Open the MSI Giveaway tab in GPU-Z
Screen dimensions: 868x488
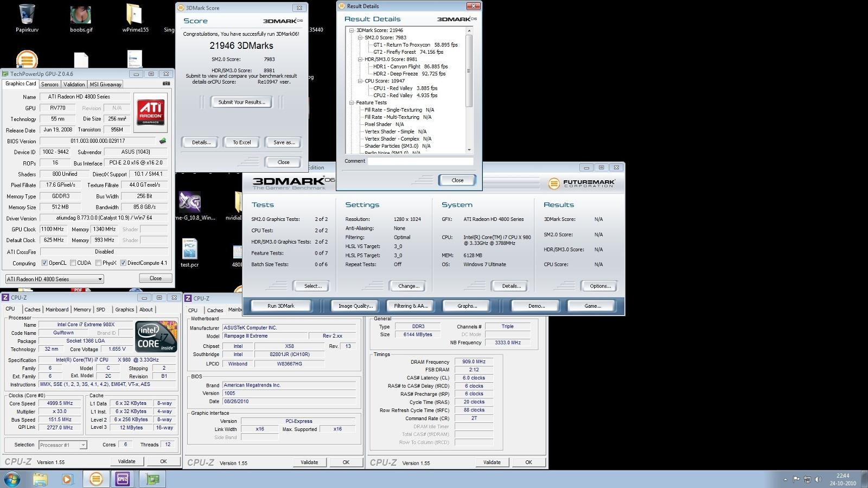click(x=106, y=84)
